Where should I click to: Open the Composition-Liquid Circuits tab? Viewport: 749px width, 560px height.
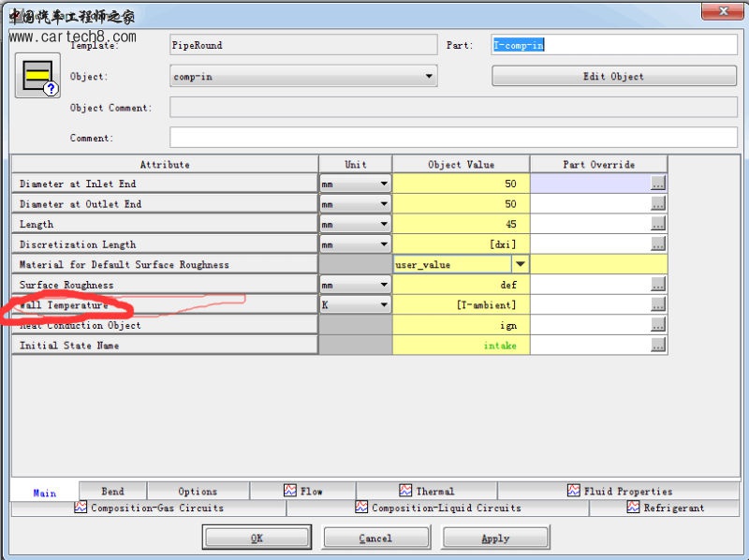[437, 508]
